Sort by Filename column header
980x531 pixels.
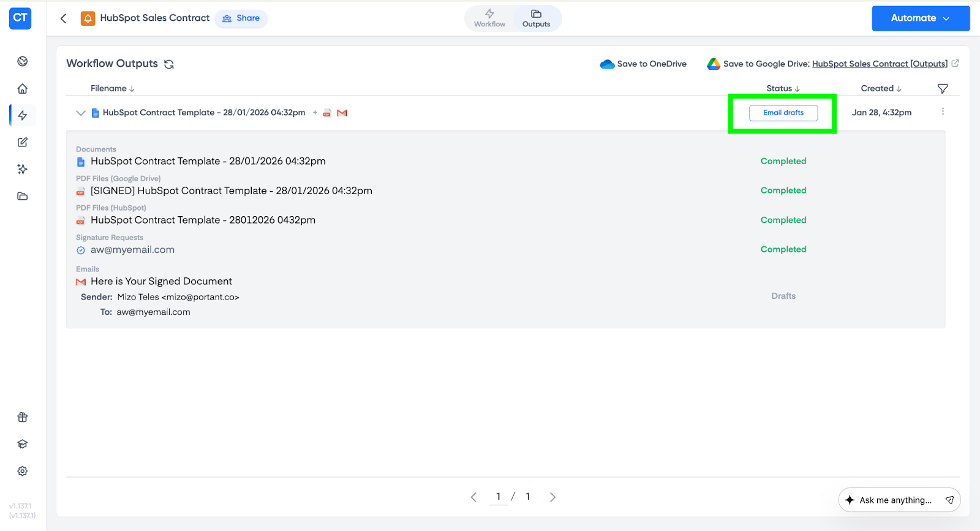(112, 89)
